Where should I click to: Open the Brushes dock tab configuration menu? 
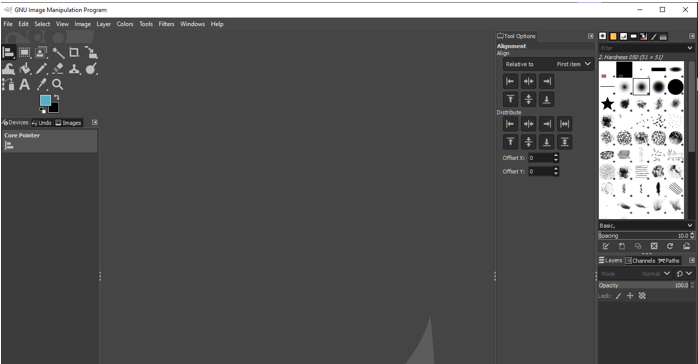click(692, 36)
